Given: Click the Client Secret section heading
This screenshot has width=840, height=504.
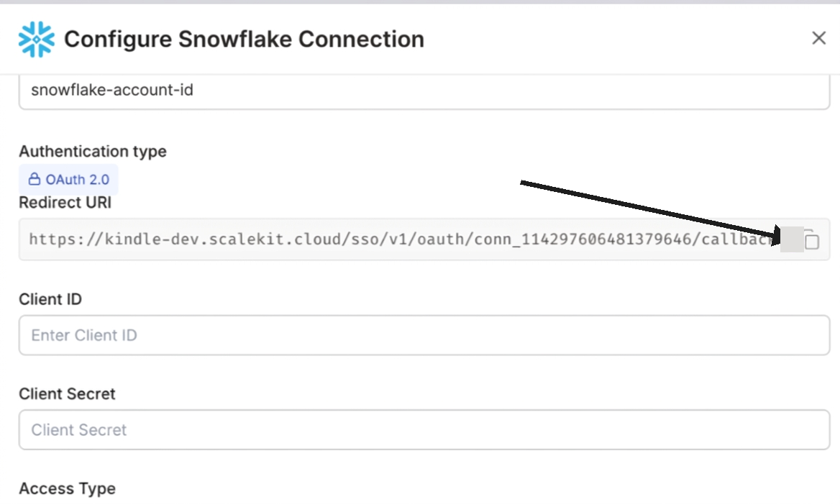Looking at the screenshot, I should click(66, 393).
